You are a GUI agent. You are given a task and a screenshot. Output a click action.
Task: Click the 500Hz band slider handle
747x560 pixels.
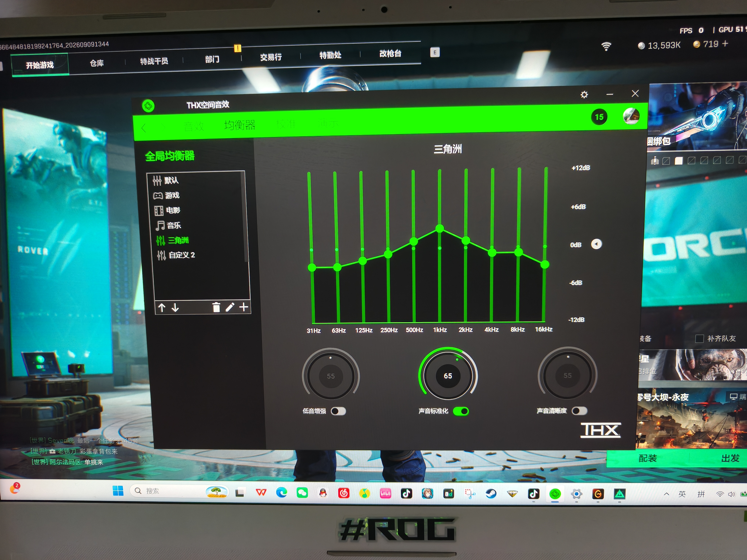pyautogui.click(x=413, y=241)
